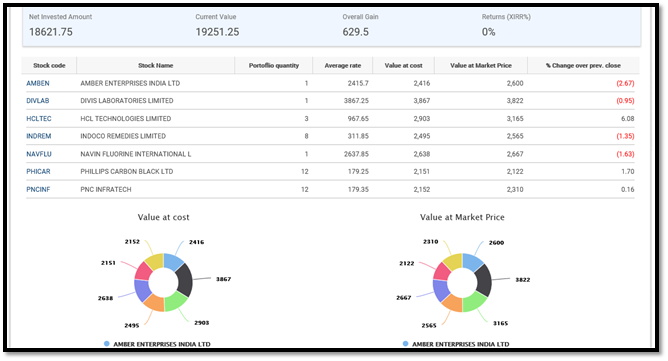Click value at cost 2,495 in INDREM row
The height and width of the screenshot is (361, 668).
coord(421,136)
